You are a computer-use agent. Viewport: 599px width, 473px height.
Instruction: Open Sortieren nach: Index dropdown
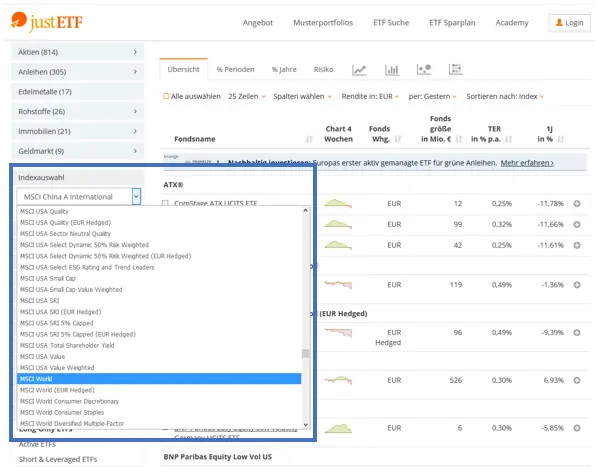(505, 96)
